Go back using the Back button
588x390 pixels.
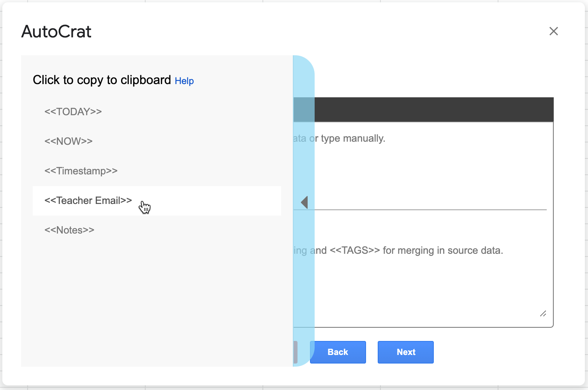pos(337,352)
